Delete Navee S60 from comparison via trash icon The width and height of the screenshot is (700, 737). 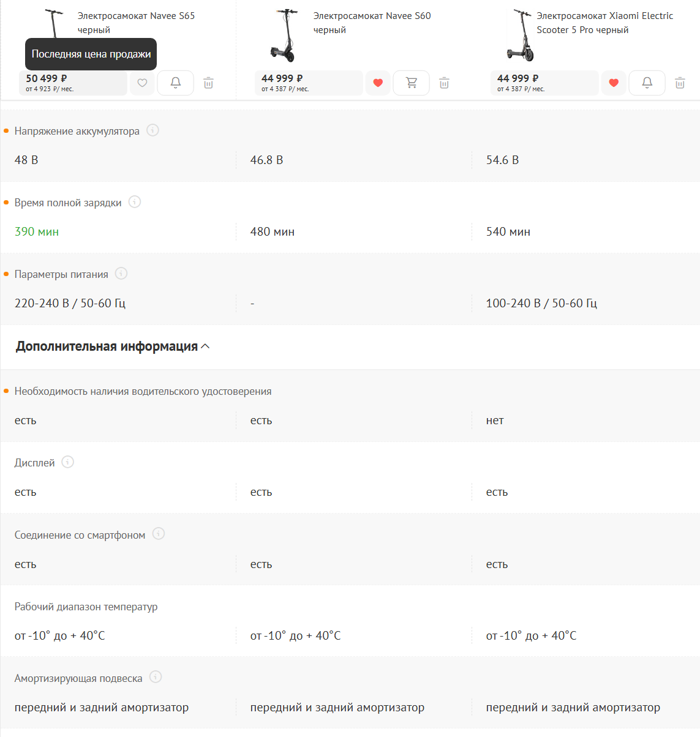(444, 83)
